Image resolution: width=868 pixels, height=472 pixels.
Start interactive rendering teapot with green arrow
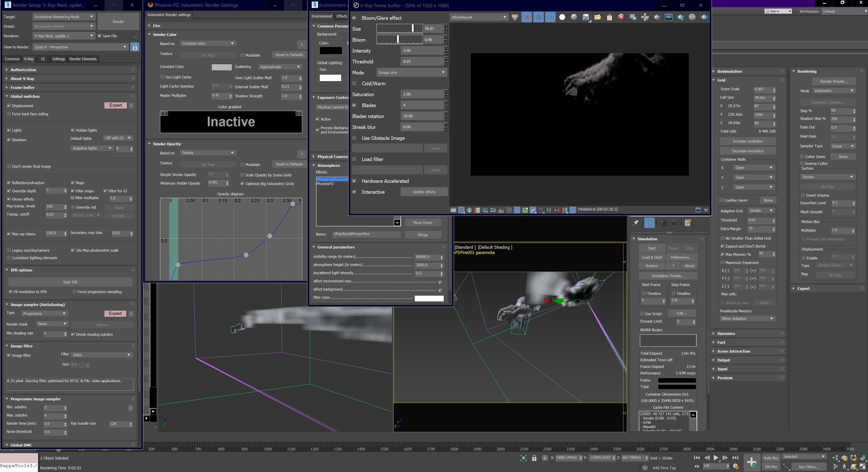click(680, 17)
